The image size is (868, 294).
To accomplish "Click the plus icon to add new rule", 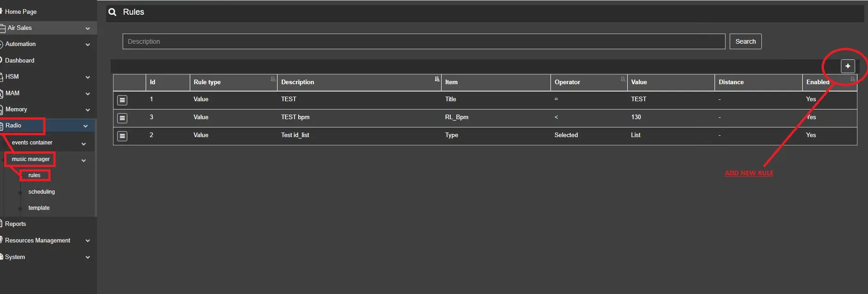I will (x=847, y=66).
